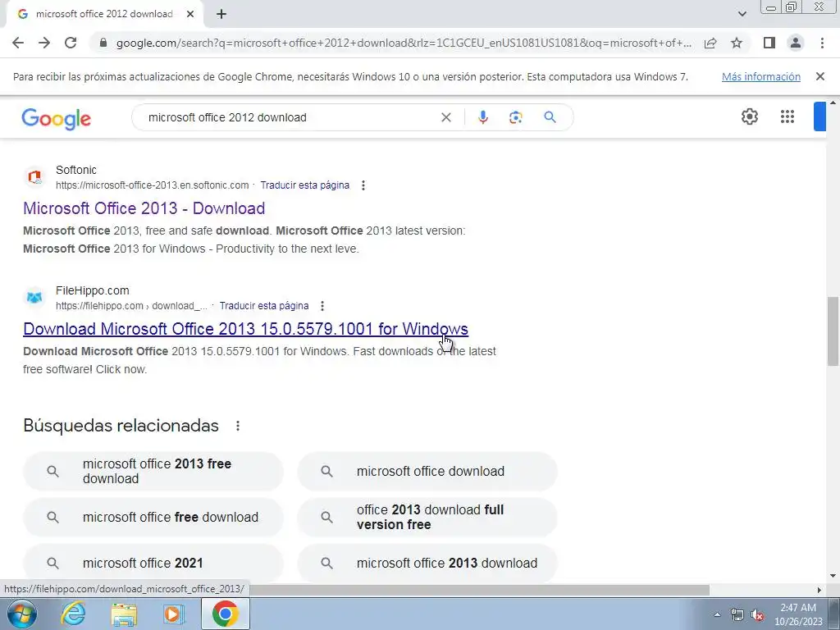Viewport: 840px width, 630px height.
Task: Click the scroll down arrow
Action: [833, 576]
